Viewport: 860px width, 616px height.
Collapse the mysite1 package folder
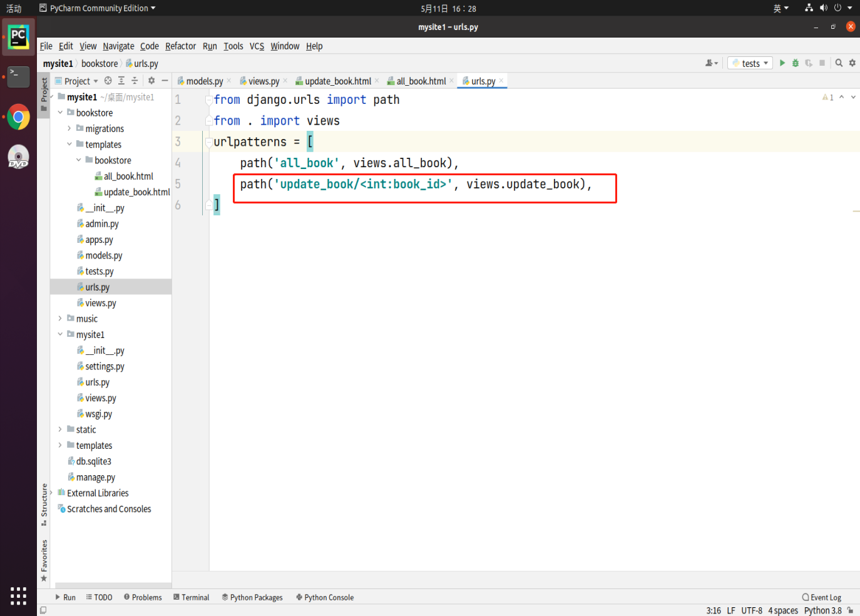pyautogui.click(x=60, y=334)
